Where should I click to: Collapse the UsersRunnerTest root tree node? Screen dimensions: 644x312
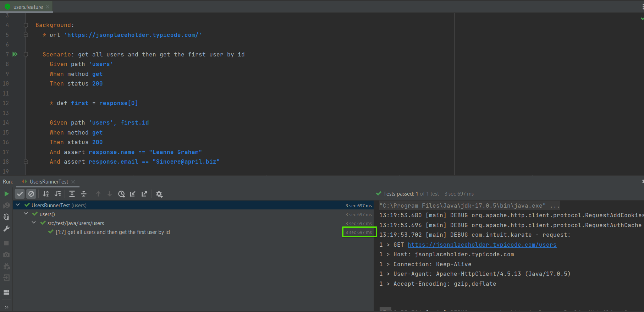click(x=18, y=205)
